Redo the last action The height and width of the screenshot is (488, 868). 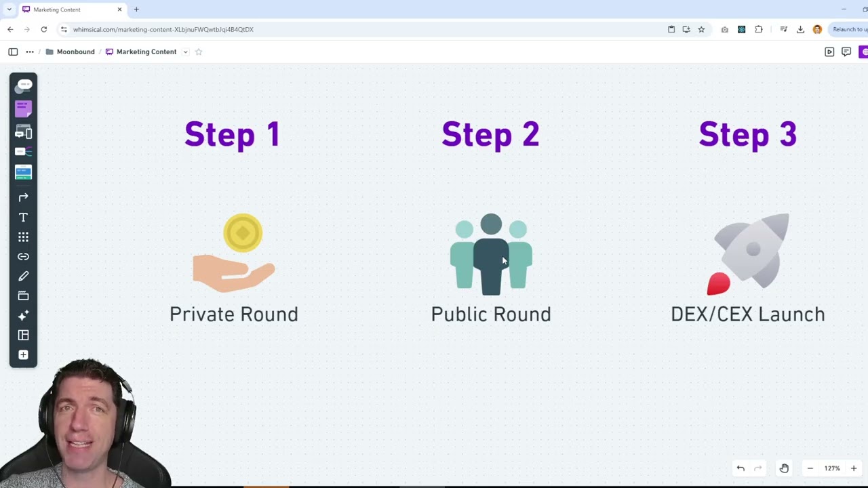pyautogui.click(x=758, y=468)
